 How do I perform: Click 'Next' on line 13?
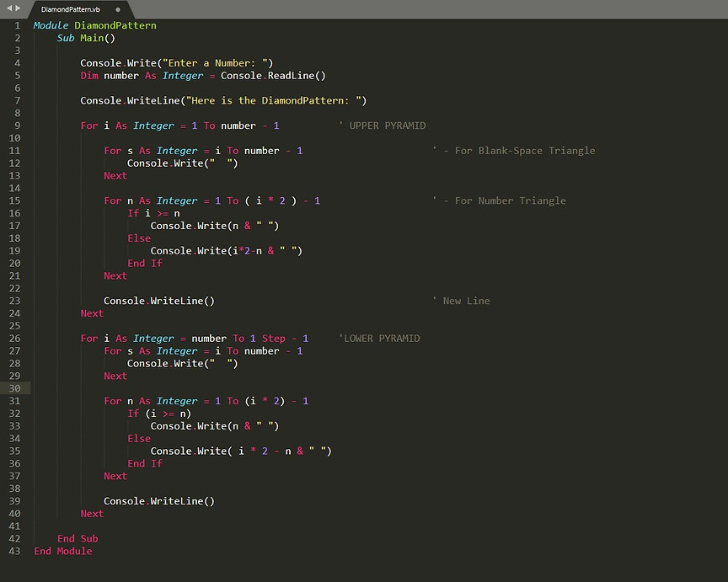tap(115, 176)
